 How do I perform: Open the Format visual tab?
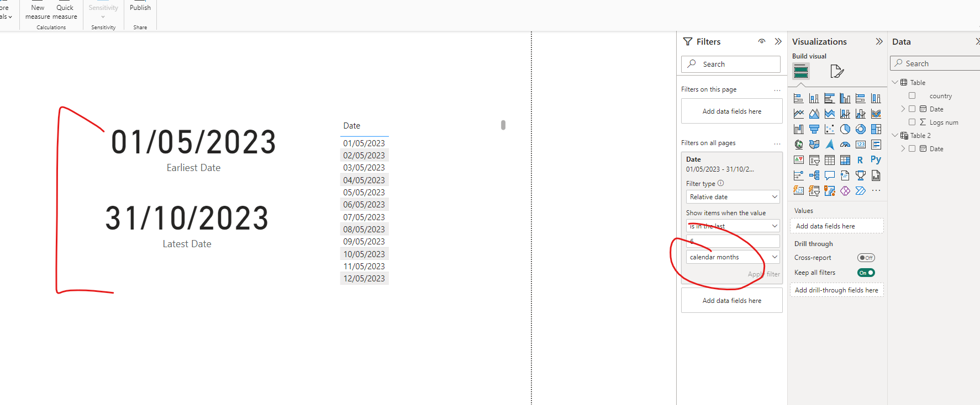coord(836,71)
